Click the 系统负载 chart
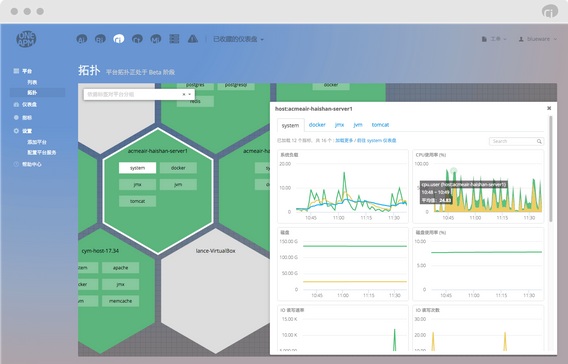Viewport: 568px width, 364px height. tap(343, 186)
